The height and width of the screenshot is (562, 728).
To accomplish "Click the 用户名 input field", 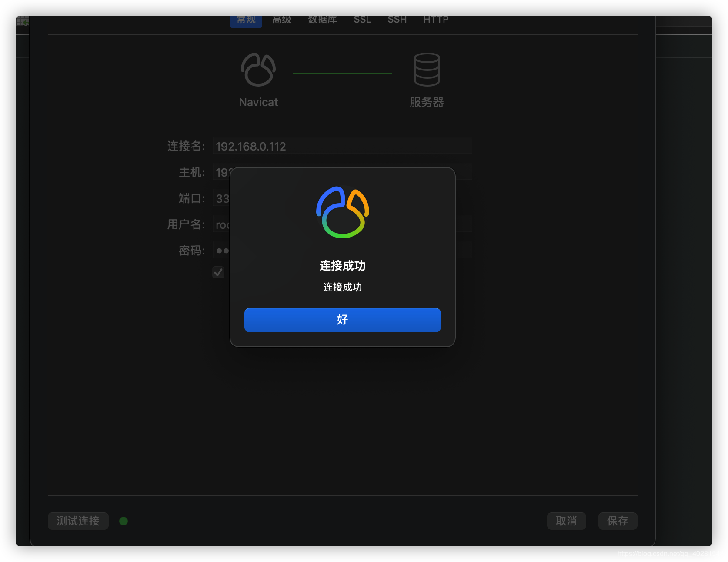I will pyautogui.click(x=221, y=224).
